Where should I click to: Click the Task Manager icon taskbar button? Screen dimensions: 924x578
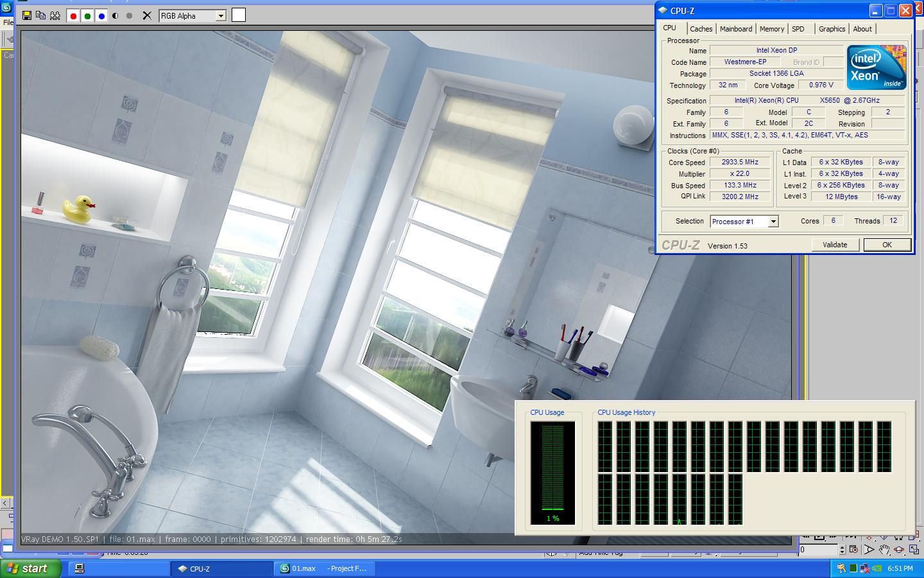click(118, 568)
